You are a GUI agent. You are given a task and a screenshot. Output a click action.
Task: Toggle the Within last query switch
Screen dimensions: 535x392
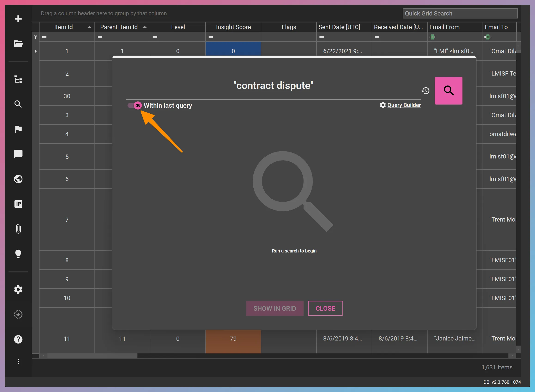point(135,105)
